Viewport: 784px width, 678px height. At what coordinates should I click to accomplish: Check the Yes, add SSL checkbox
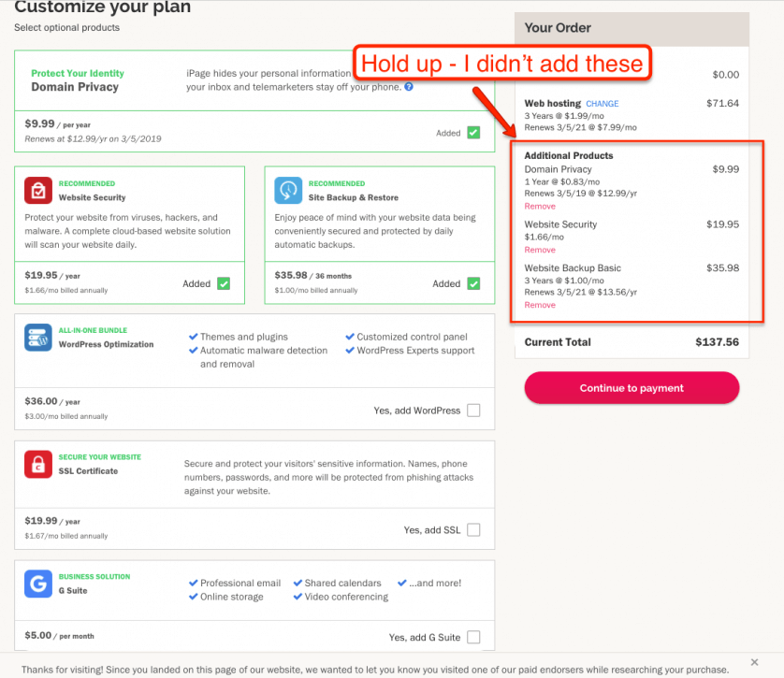473,529
